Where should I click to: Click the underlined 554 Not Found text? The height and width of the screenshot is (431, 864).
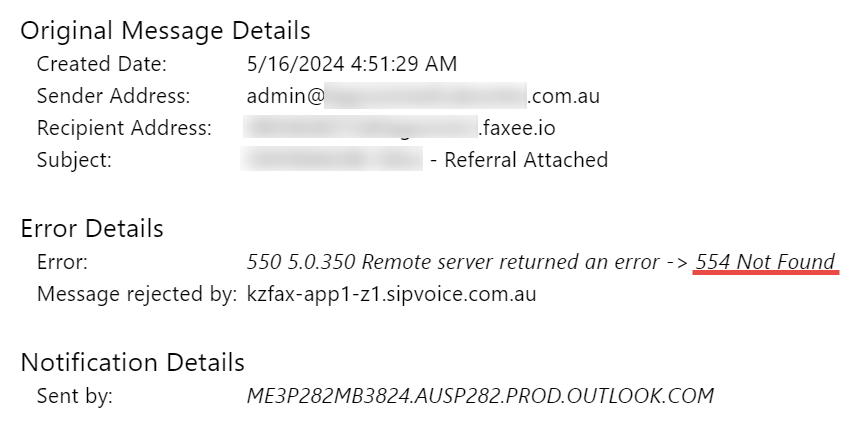(765, 262)
